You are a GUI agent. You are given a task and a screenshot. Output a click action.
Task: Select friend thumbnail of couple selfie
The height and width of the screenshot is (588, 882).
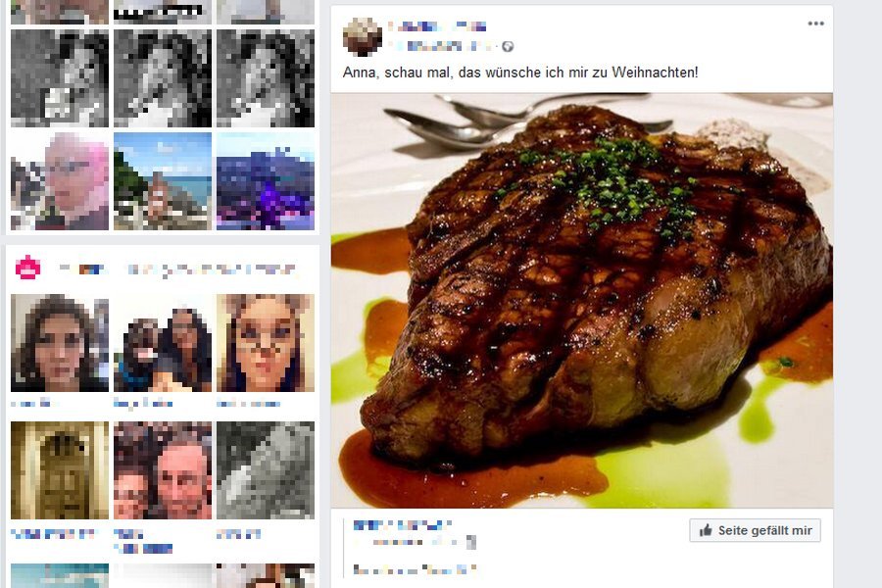[163, 470]
